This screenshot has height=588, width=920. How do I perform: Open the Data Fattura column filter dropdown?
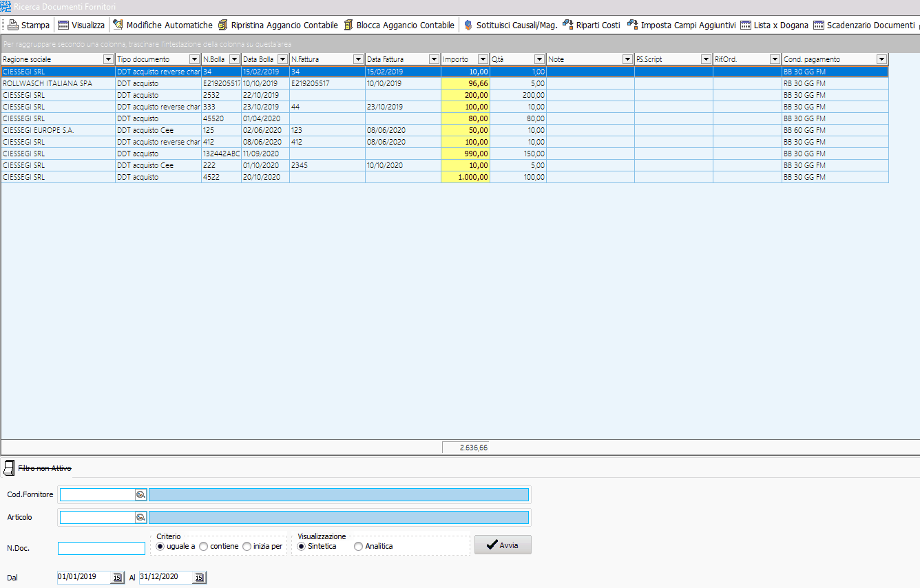[x=434, y=59]
